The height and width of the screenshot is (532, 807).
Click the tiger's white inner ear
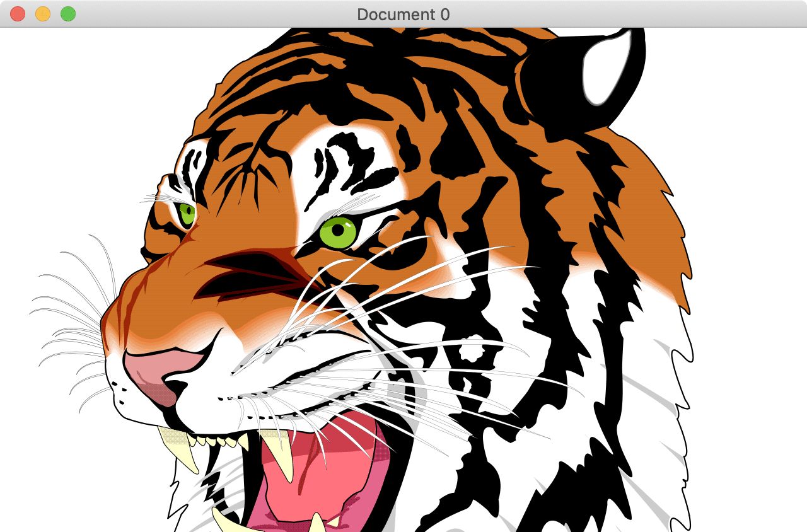coord(606,67)
